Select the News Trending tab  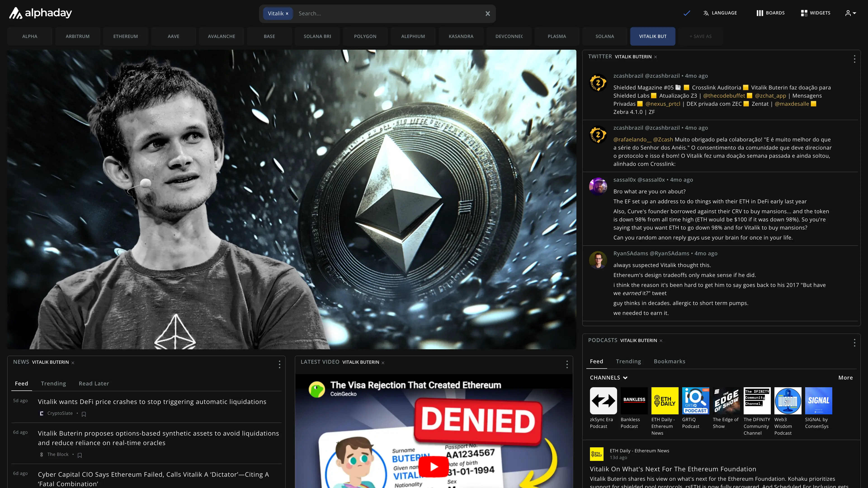53,384
